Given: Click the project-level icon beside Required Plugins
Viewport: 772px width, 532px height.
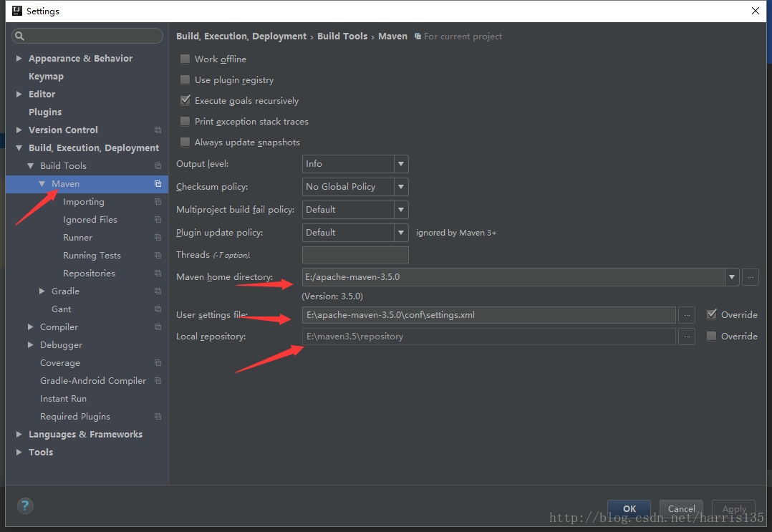Looking at the screenshot, I should click(158, 416).
